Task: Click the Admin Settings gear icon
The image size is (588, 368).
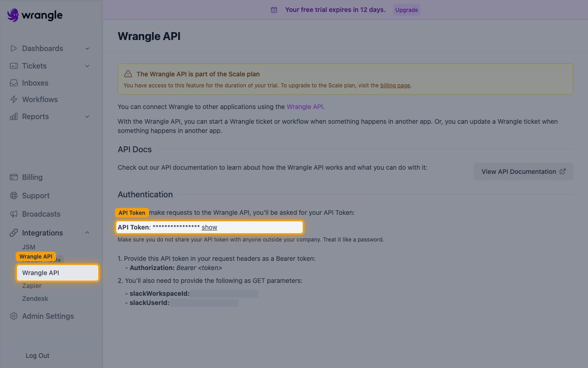Action: (14, 316)
